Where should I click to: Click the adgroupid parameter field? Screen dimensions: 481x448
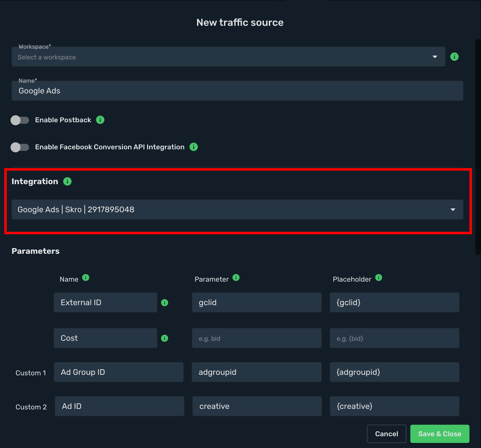click(257, 372)
